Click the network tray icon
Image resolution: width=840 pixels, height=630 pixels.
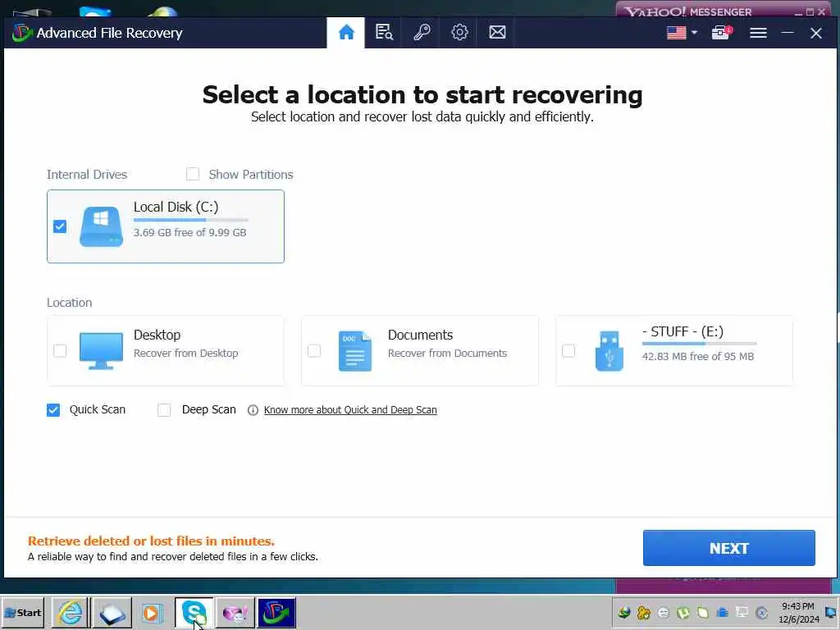coord(742,612)
